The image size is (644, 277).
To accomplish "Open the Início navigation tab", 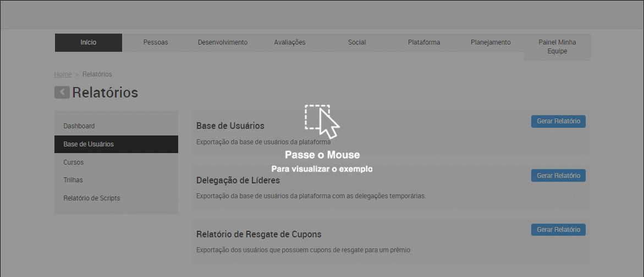I will click(89, 42).
